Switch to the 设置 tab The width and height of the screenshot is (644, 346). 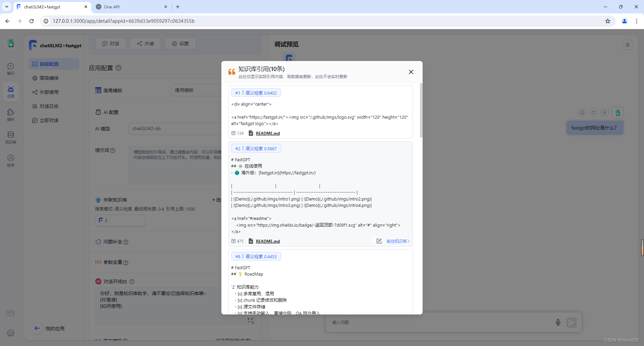(x=180, y=44)
